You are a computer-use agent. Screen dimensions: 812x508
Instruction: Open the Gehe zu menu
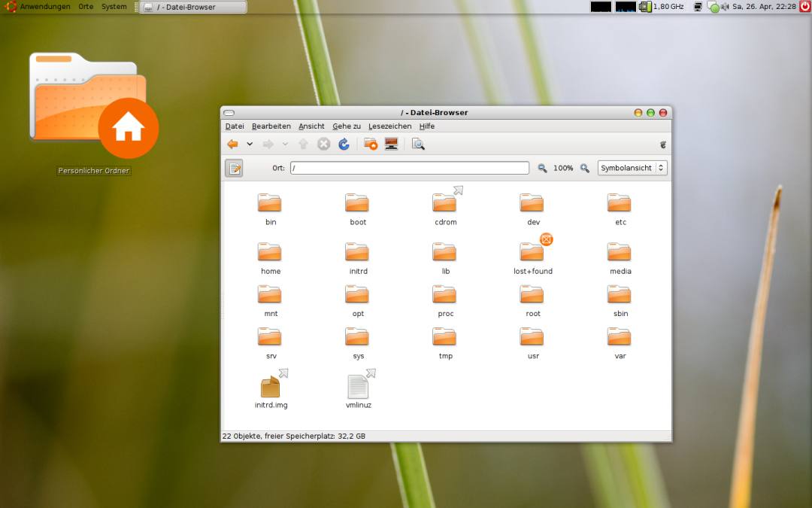click(347, 126)
